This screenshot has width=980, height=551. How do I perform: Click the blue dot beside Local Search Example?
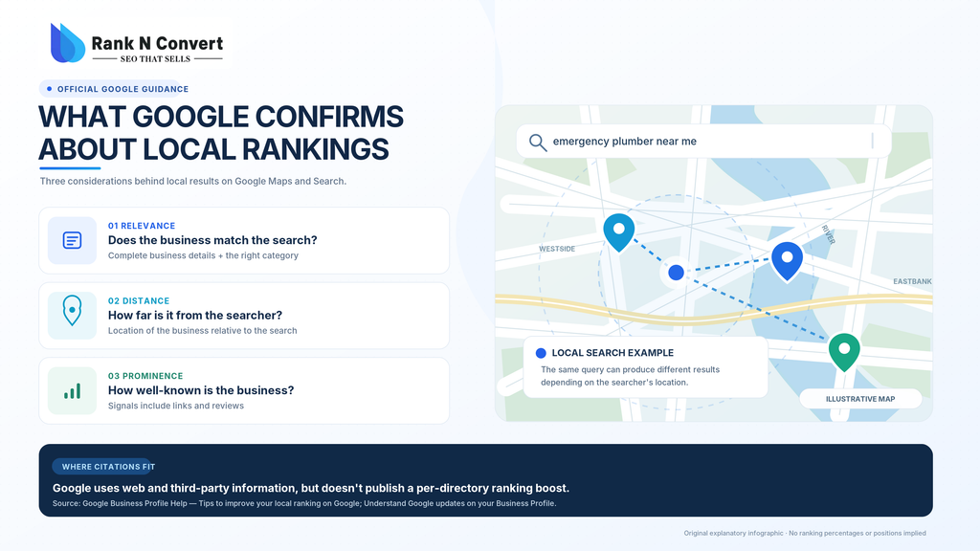click(542, 353)
